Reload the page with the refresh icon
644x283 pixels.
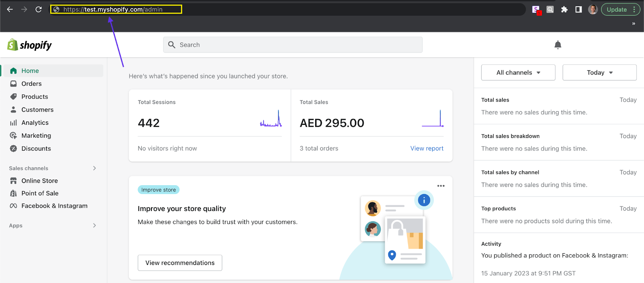(x=39, y=9)
